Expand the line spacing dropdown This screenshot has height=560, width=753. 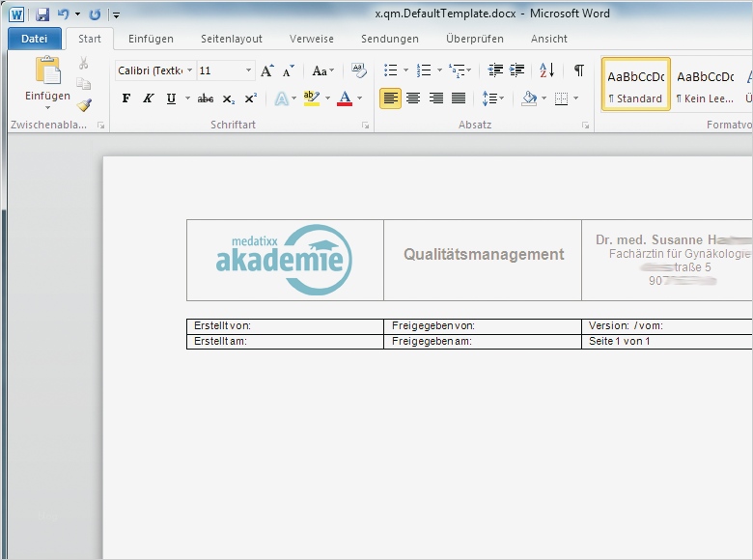coord(501,98)
